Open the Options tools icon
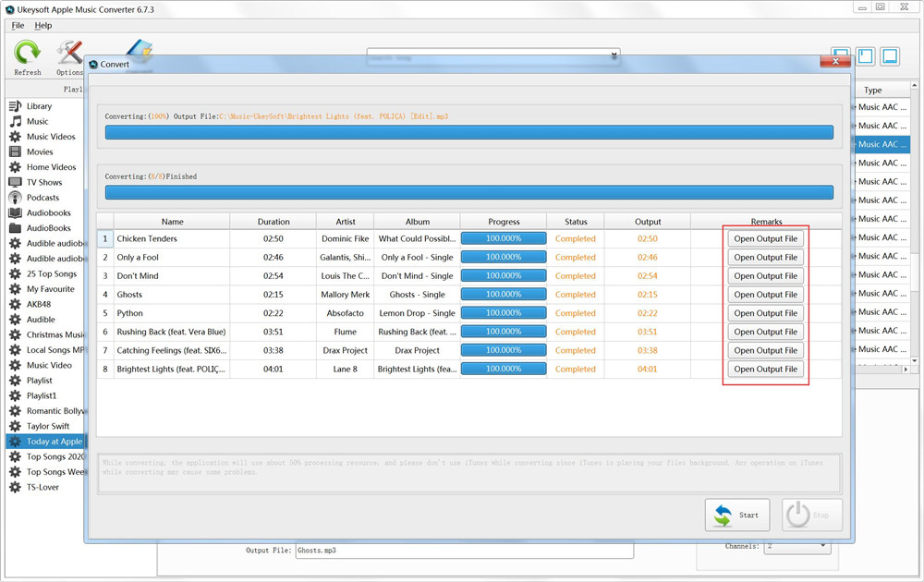This screenshot has height=582, width=924. pyautogui.click(x=69, y=53)
